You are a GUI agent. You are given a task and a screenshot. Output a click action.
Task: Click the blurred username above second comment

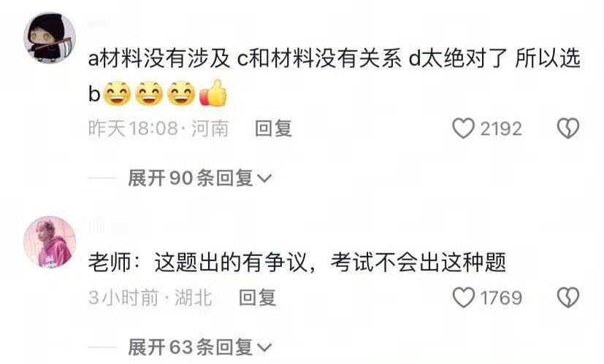(x=118, y=227)
